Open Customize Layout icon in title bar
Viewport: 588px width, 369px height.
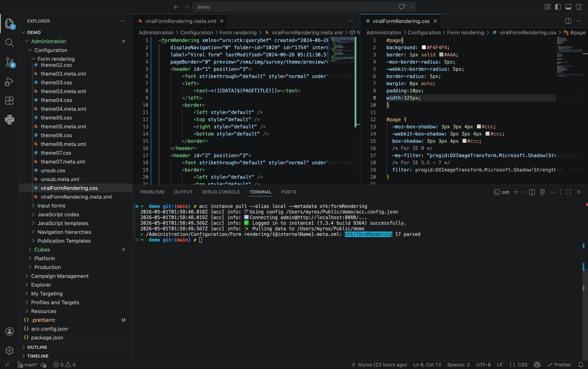(x=547, y=7)
